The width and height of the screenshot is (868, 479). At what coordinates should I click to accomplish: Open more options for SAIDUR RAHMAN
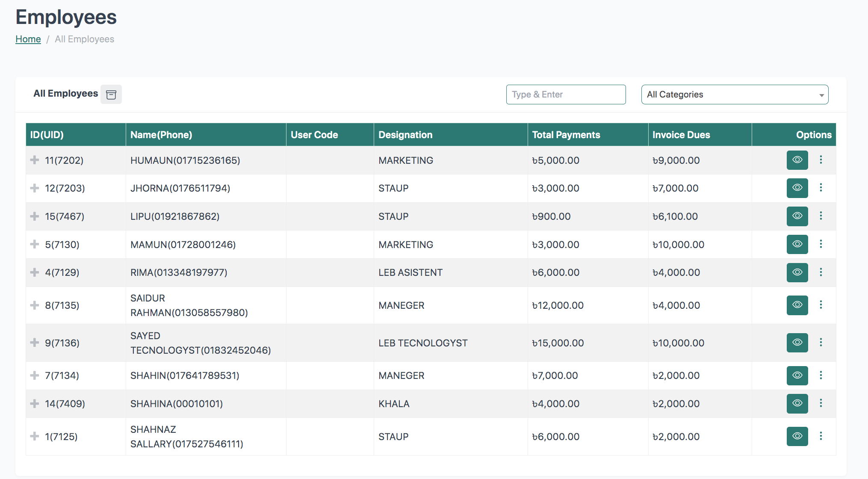pos(821,305)
